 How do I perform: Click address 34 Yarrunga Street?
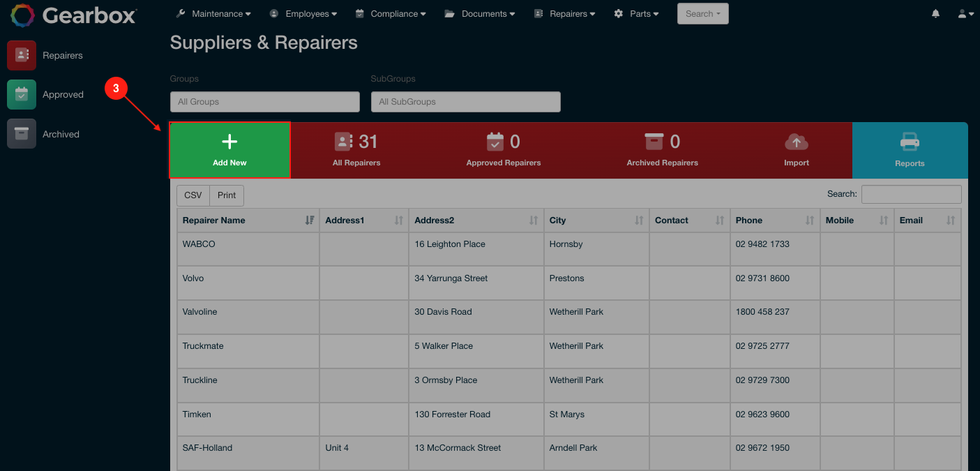pyautogui.click(x=451, y=278)
